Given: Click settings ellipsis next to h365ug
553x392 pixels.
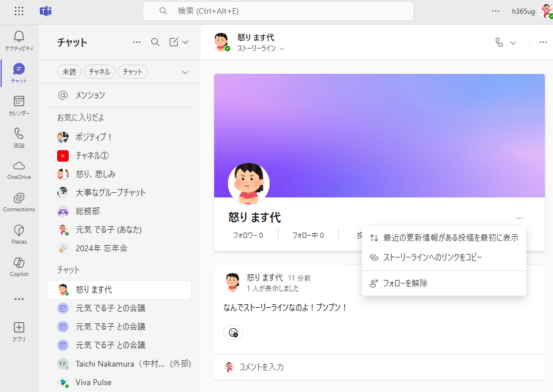Looking at the screenshot, I should click(496, 12).
